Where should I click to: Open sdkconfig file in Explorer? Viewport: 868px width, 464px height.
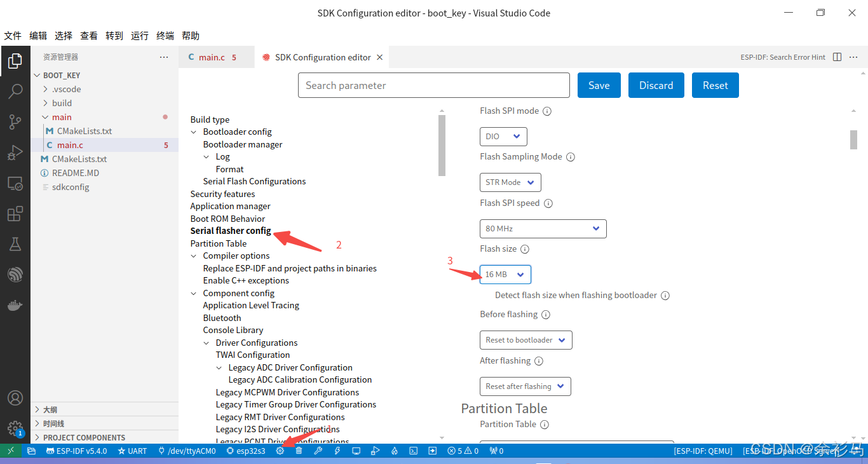[71, 187]
